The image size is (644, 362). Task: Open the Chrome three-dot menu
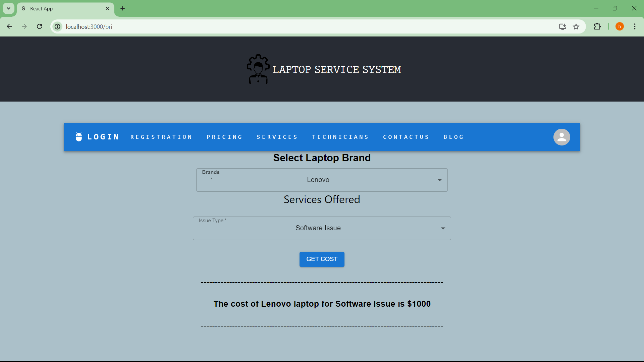tap(635, 26)
